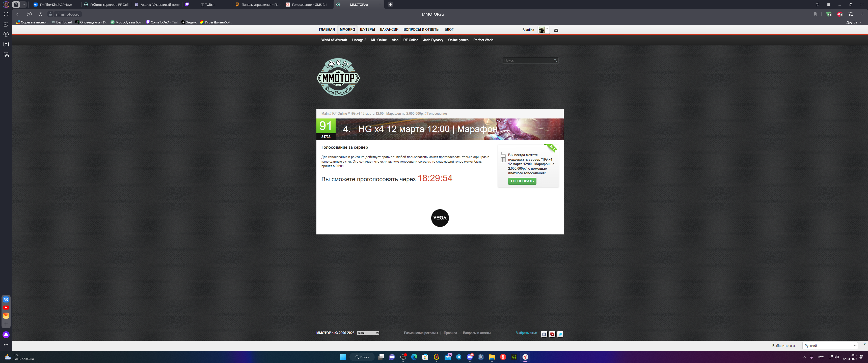Bookmark this page with the bookmark icon
The width and height of the screenshot is (868, 363).
click(x=815, y=14)
